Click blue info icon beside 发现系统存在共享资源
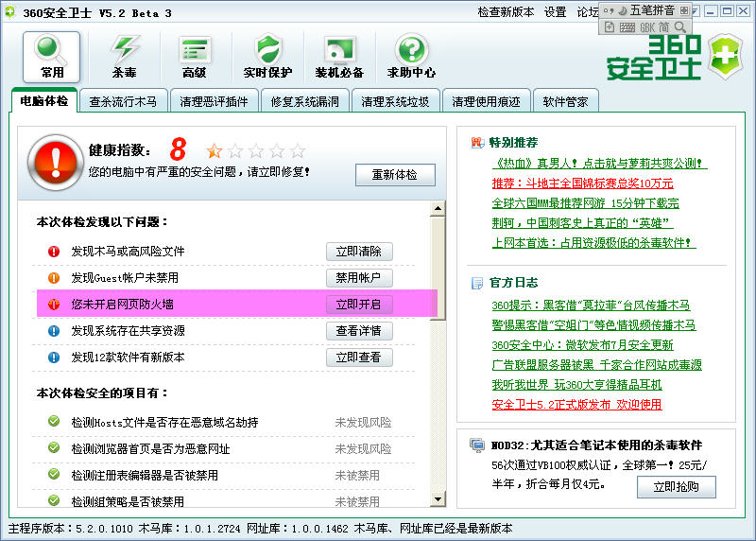Viewport: 756px width, 541px height. [54, 331]
